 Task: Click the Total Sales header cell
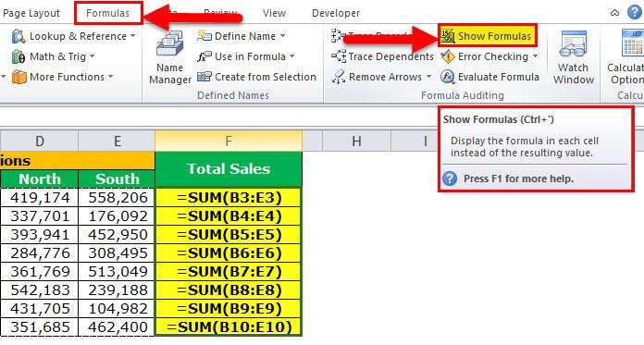(x=229, y=169)
